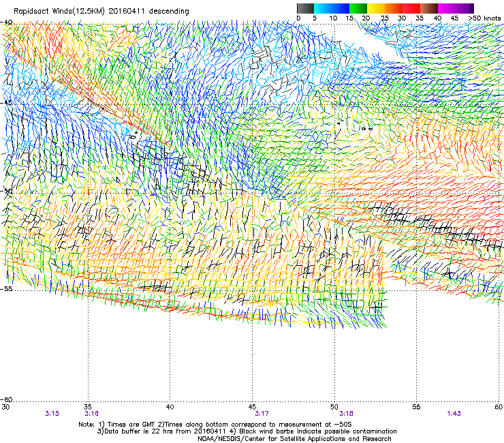Screen dimensions: 504x443
Task: Click the NOAA/NESDIS credit line
Action: pos(294,439)
